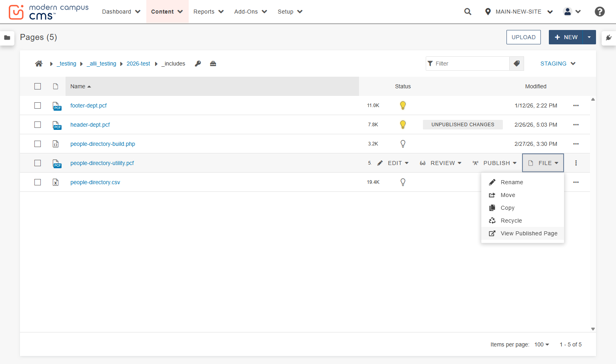Viewport: 616px width, 364px height.
Task: Open folder properties toolbox icon
Action: 213,64
